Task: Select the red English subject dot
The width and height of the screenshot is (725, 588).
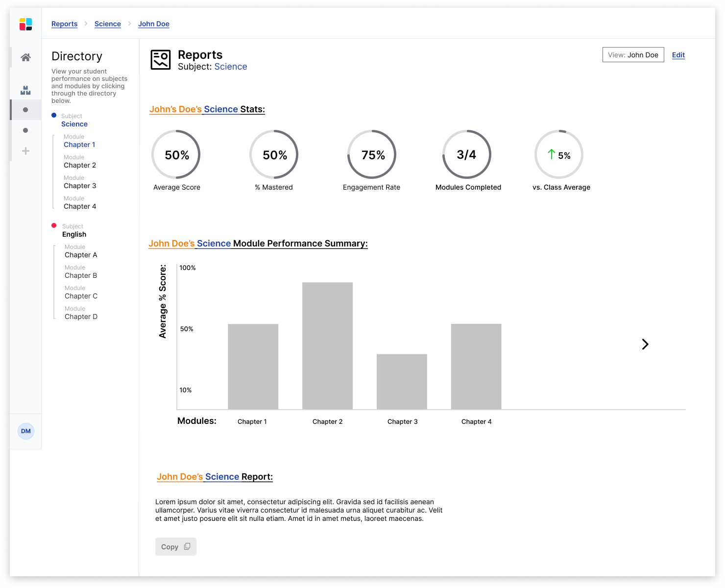Action: (54, 225)
